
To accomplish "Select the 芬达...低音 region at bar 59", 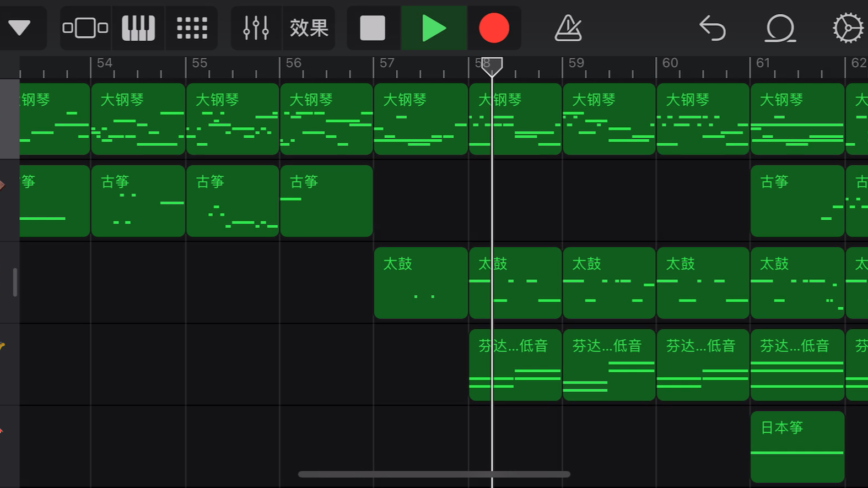I will 609,365.
